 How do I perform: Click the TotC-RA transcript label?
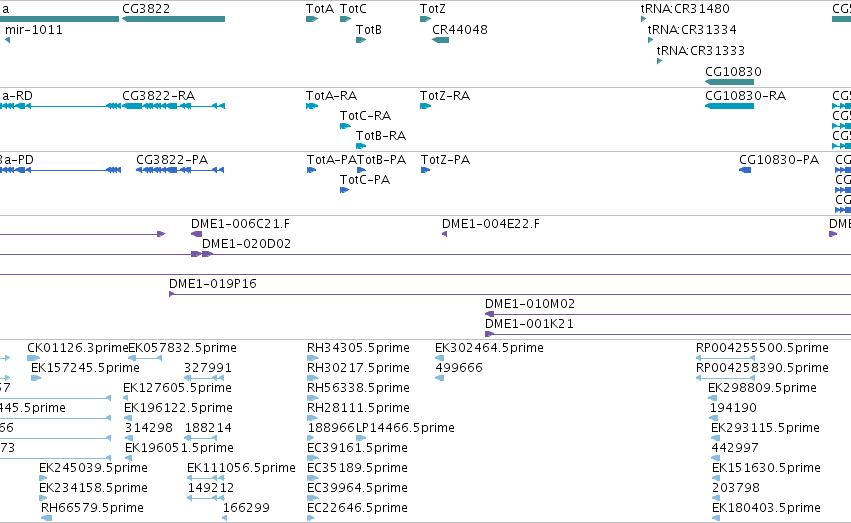click(365, 116)
